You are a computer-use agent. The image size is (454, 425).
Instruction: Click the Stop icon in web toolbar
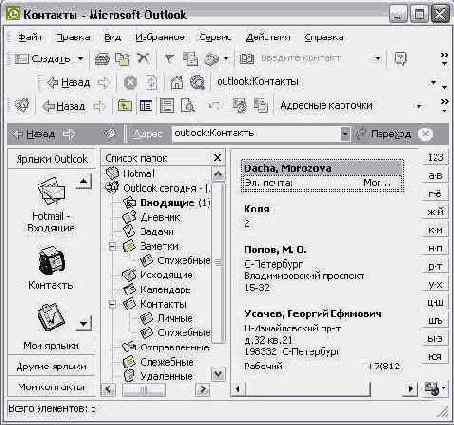tap(130, 82)
